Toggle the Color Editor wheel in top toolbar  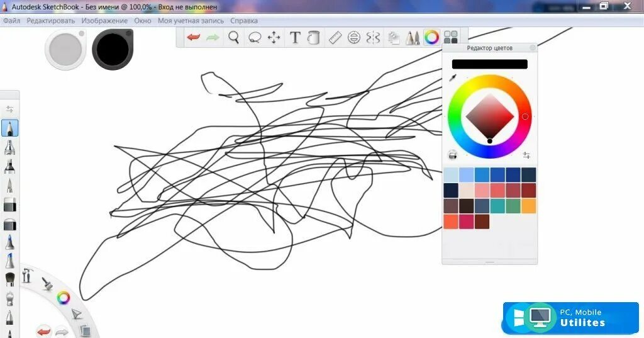431,37
